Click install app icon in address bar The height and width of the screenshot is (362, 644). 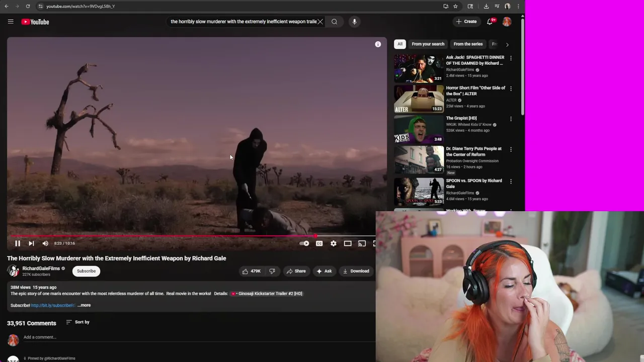446,6
